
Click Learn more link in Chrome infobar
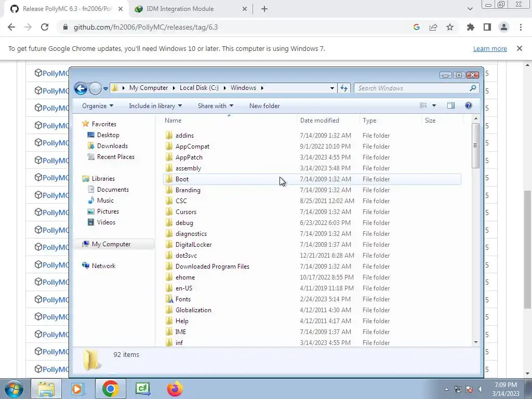click(x=490, y=48)
